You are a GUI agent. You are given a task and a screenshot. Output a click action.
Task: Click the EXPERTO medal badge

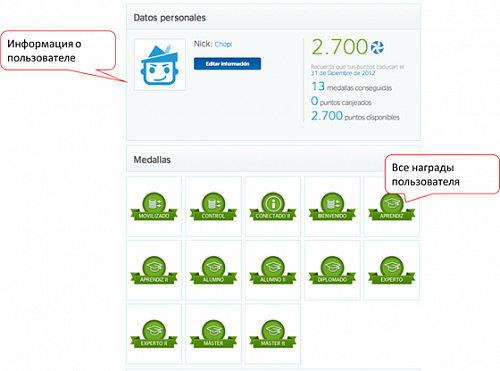391,270
